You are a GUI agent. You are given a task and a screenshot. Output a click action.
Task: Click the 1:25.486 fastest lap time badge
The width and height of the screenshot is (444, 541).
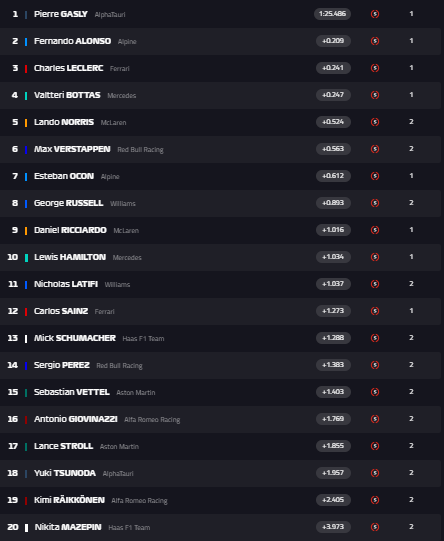(332, 14)
